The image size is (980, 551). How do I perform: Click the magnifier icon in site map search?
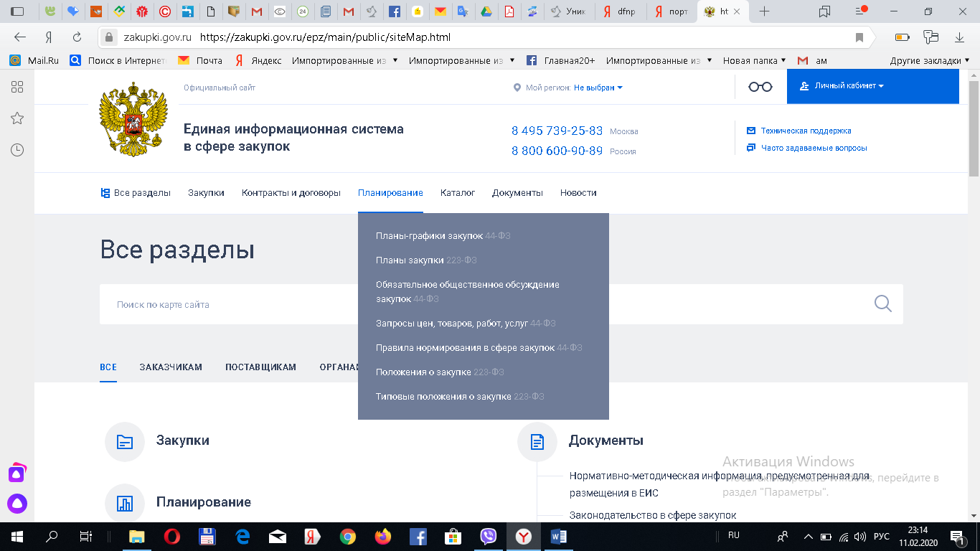(x=882, y=304)
